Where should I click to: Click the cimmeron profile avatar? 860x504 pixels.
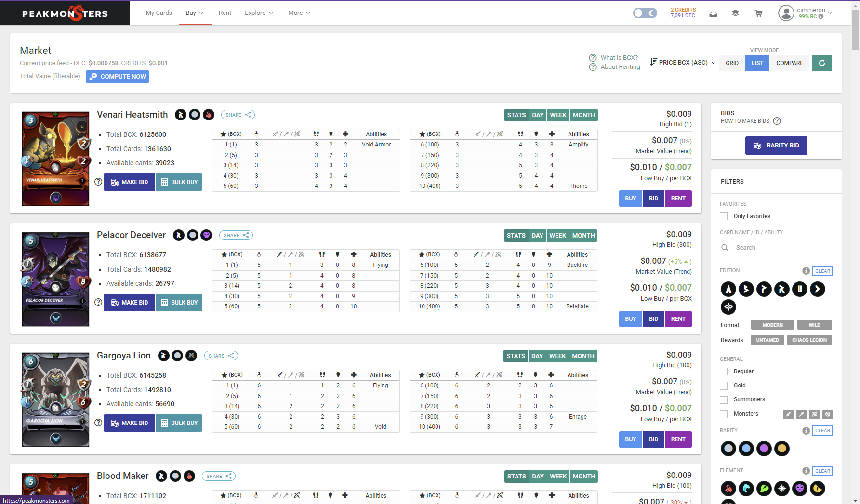tap(786, 13)
